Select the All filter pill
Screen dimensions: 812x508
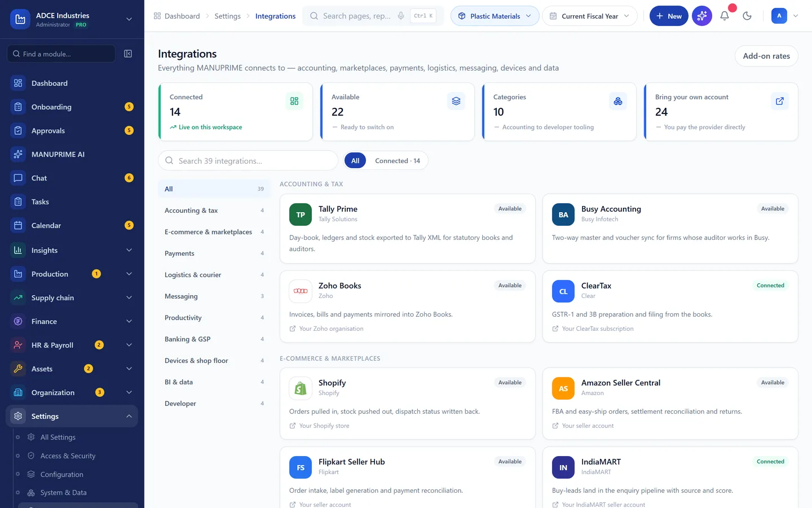[355, 161]
